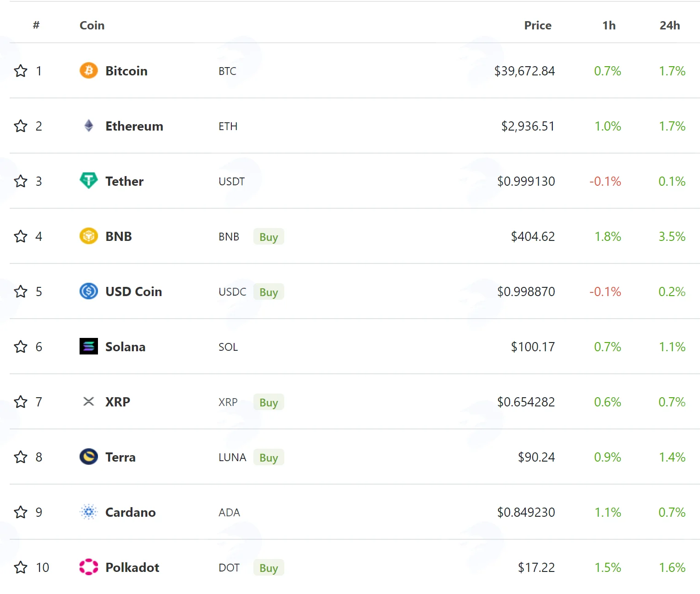This screenshot has width=700, height=594.
Task: Click the Buy button next to BNB
Action: tap(269, 237)
